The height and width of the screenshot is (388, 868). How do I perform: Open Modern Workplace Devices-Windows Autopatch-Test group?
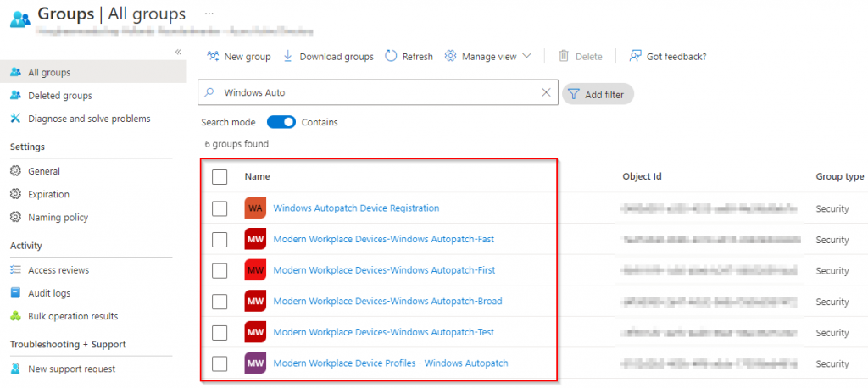[x=384, y=332]
